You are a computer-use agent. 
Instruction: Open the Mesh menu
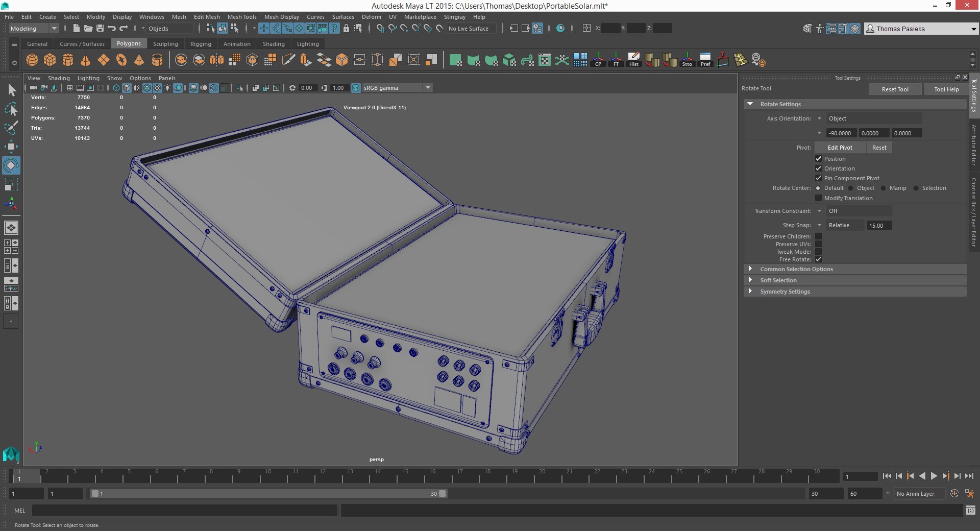click(x=179, y=17)
